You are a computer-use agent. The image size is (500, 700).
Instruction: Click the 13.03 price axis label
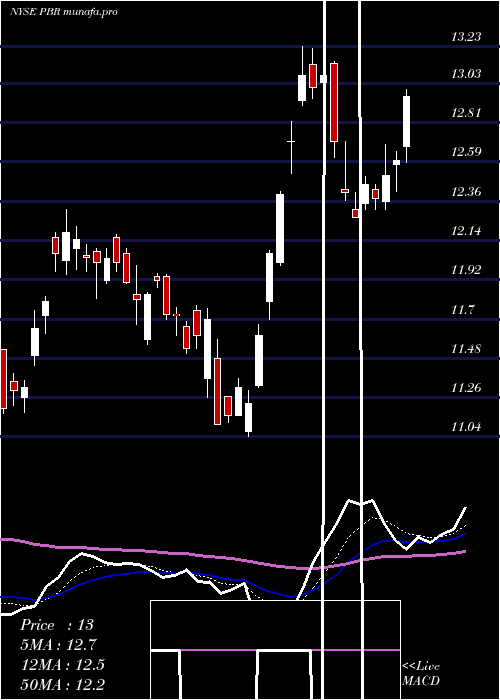click(x=466, y=74)
